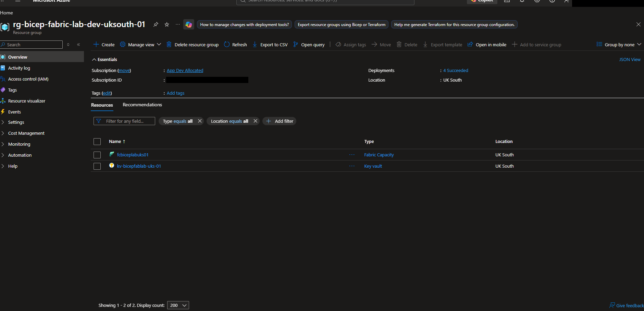The image size is (644, 311).
Task: Click Open in mobile
Action: (x=487, y=45)
